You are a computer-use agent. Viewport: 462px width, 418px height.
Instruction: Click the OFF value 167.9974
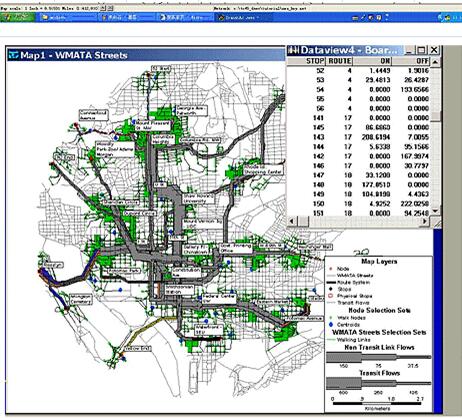414,156
